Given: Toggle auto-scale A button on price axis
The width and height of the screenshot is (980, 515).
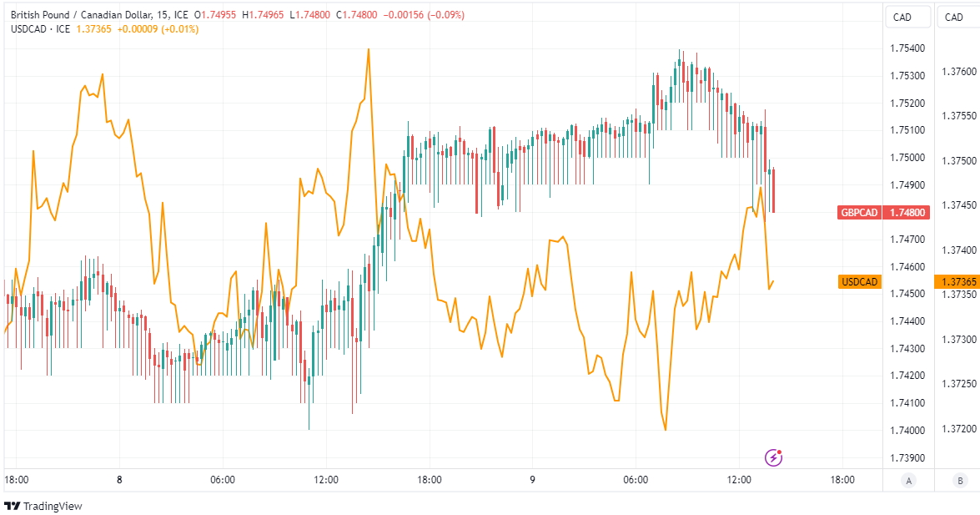Looking at the screenshot, I should (x=908, y=480).
